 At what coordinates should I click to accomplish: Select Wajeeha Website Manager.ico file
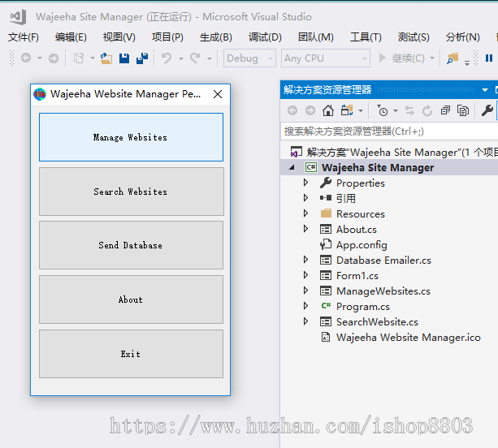point(408,337)
